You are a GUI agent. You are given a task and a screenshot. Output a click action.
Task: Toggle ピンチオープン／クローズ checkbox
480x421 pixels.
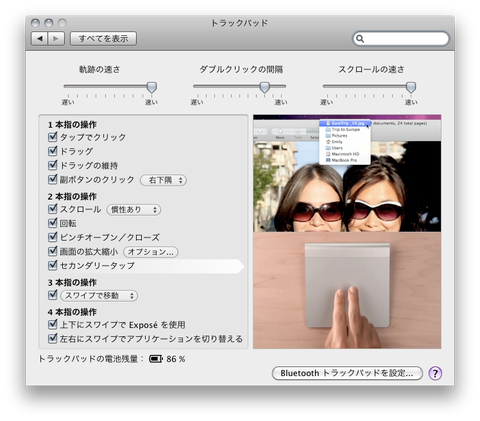[x=53, y=237]
